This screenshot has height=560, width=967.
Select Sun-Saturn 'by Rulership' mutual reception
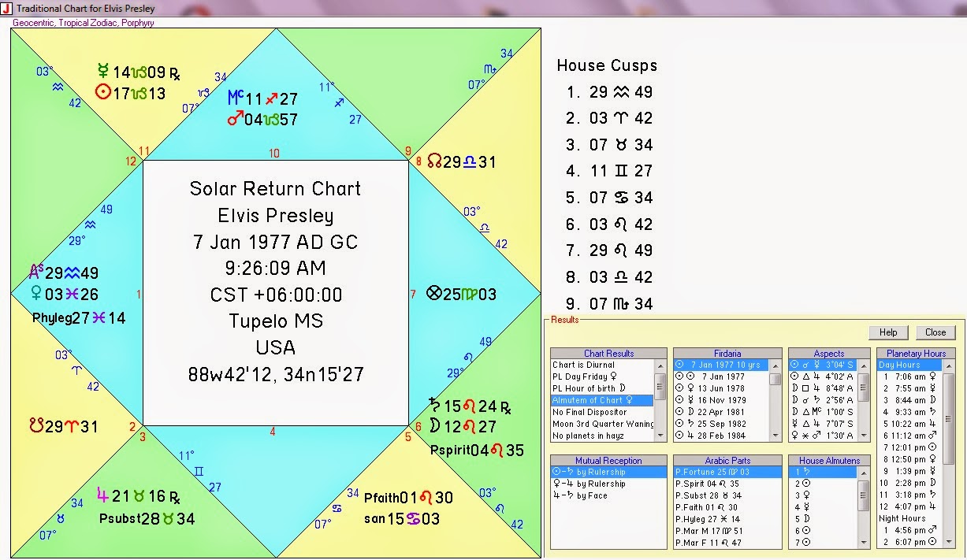[608, 472]
